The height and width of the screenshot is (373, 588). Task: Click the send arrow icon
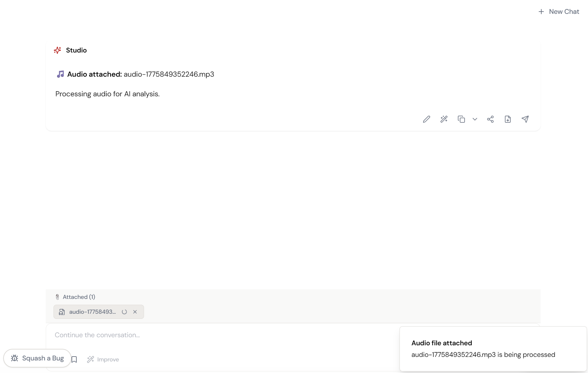[525, 119]
